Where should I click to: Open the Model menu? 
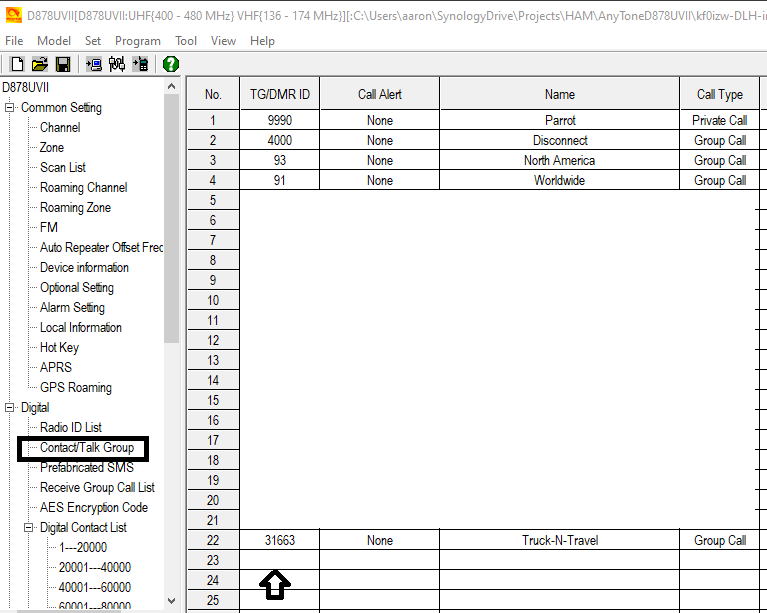point(54,41)
